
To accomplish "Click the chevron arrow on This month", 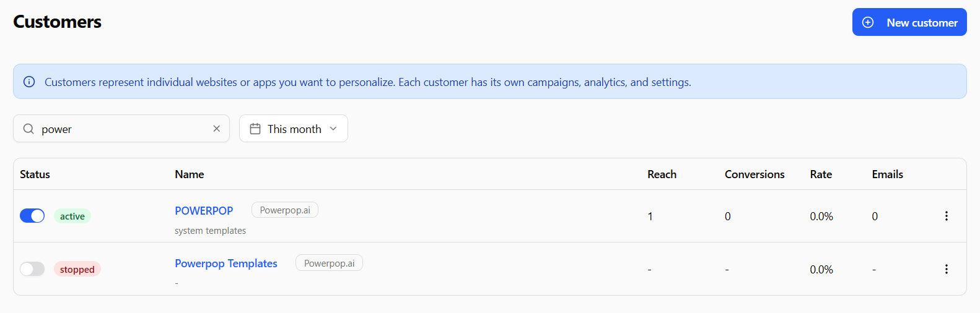I will click(333, 129).
